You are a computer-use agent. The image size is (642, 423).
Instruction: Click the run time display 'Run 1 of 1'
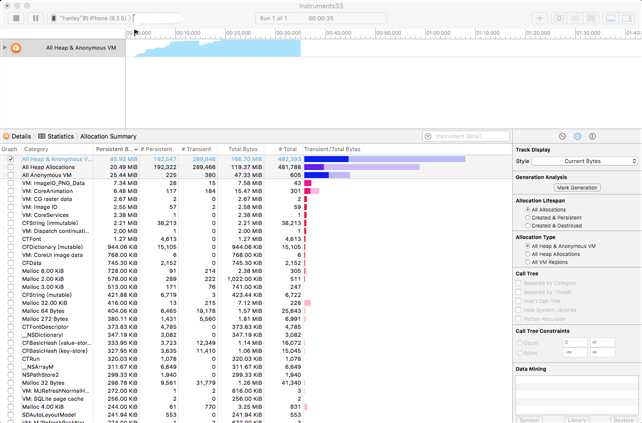[273, 18]
